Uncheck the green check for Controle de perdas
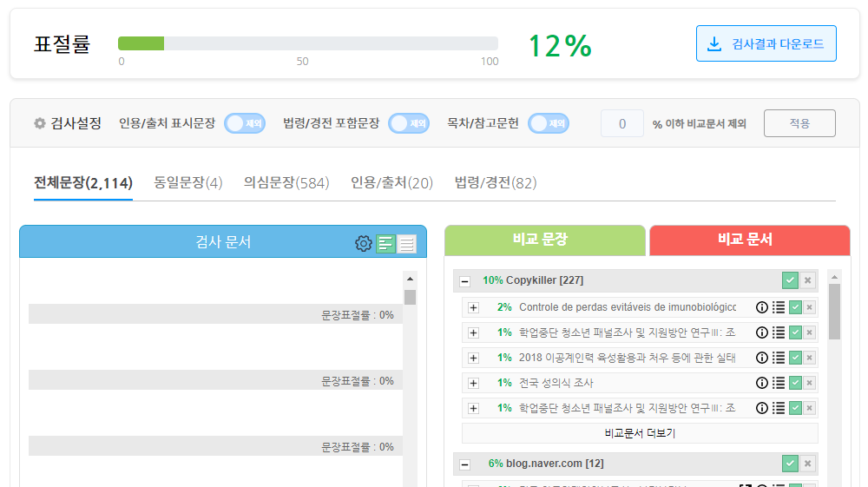 click(x=795, y=307)
